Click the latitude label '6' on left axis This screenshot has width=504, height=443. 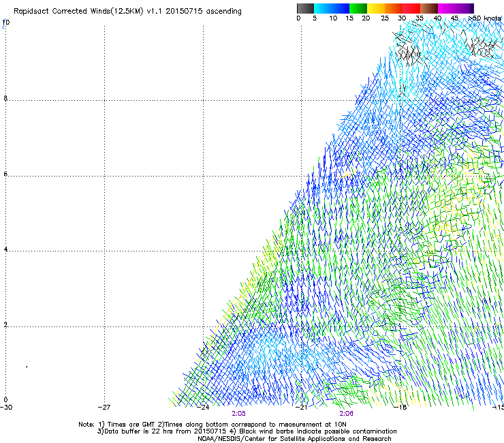point(5,174)
